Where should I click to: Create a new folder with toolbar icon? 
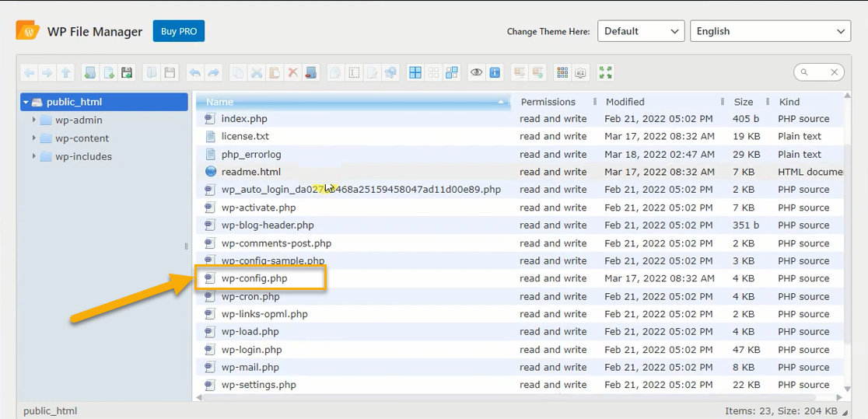click(90, 72)
